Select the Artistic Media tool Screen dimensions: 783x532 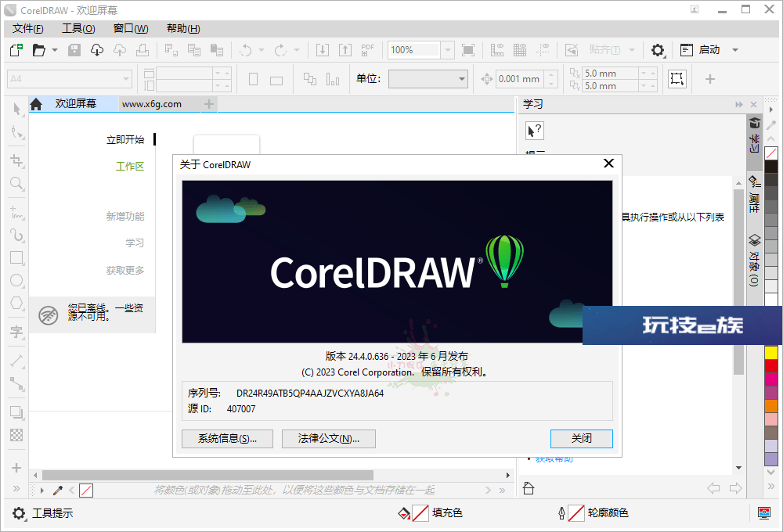point(17,235)
